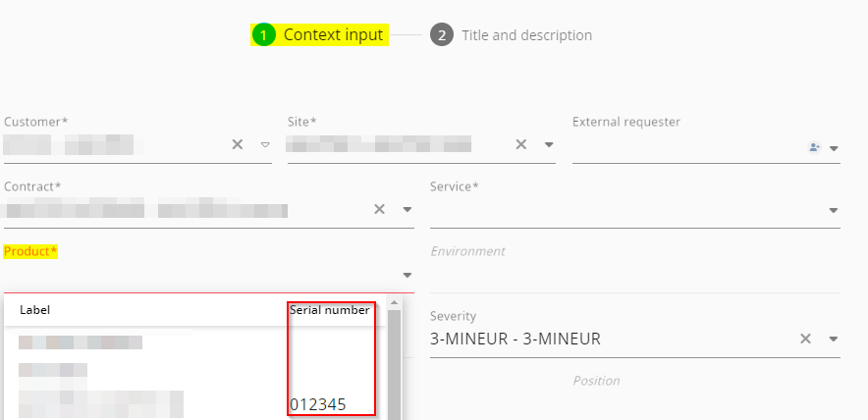Viewport: 868px width, 420px height.
Task: Clear the Severity 3-MINEUR selection
Action: pos(805,339)
